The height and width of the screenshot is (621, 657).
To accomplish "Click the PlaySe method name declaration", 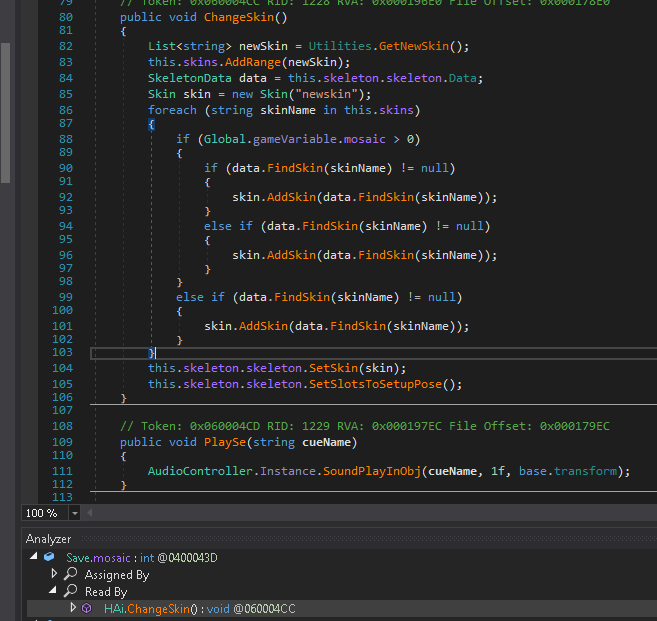I will 225,441.
